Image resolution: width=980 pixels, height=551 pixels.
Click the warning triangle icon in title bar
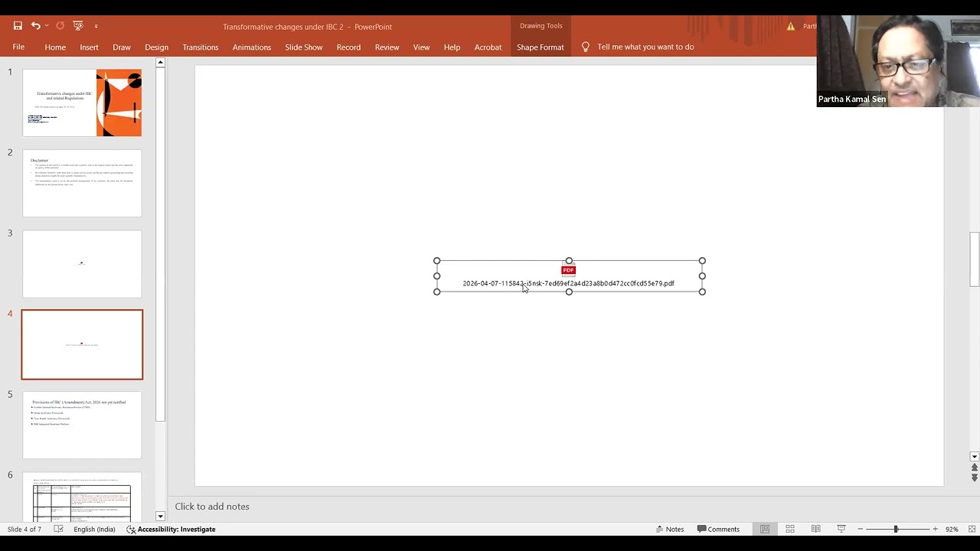pyautogui.click(x=791, y=26)
